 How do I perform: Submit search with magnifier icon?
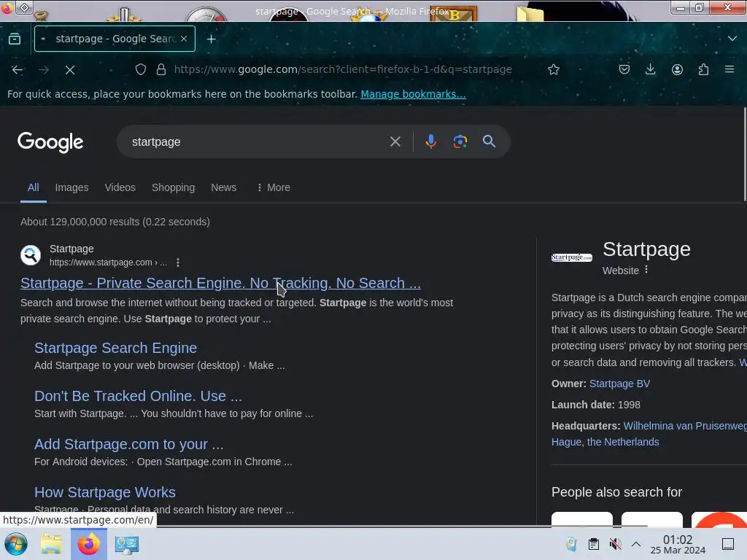489,141
